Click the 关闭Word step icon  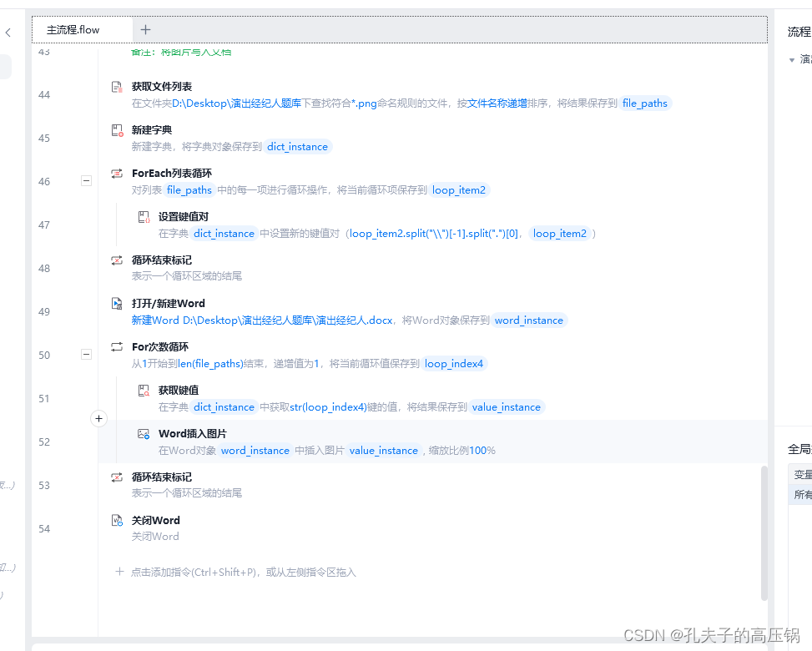click(118, 520)
